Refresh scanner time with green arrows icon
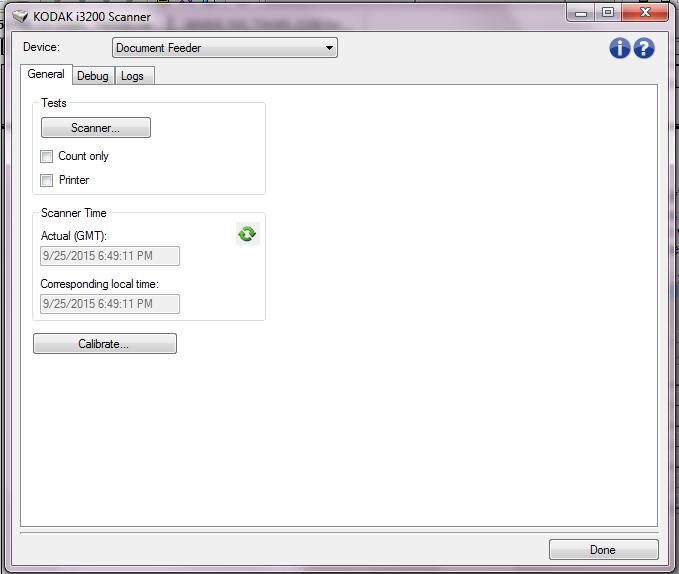This screenshot has height=574, width=679. 247,234
